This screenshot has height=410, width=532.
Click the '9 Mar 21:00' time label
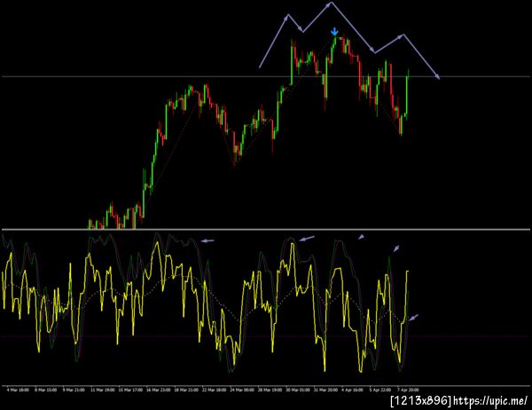click(74, 390)
